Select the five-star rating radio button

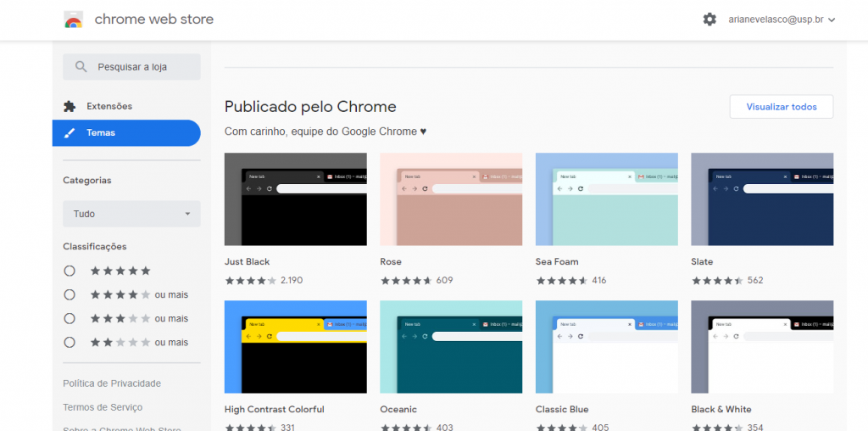pos(70,271)
